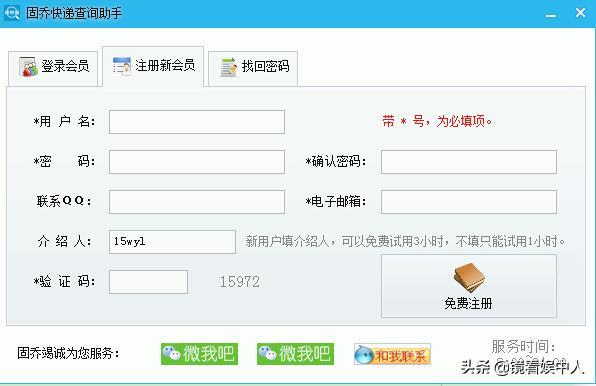Click the 验证码 input box

pos(148,282)
